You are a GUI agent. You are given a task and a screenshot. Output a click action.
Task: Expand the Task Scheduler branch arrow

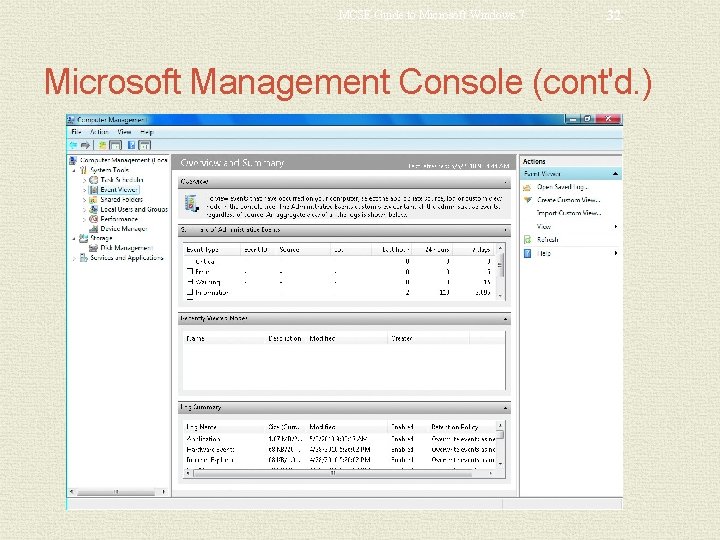coord(84,180)
